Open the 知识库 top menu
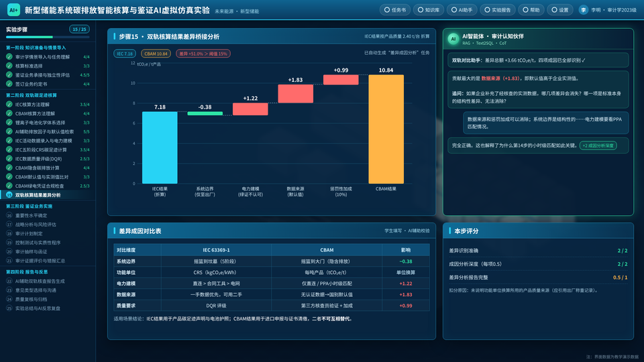The width and height of the screenshot is (644, 362). 428,10
